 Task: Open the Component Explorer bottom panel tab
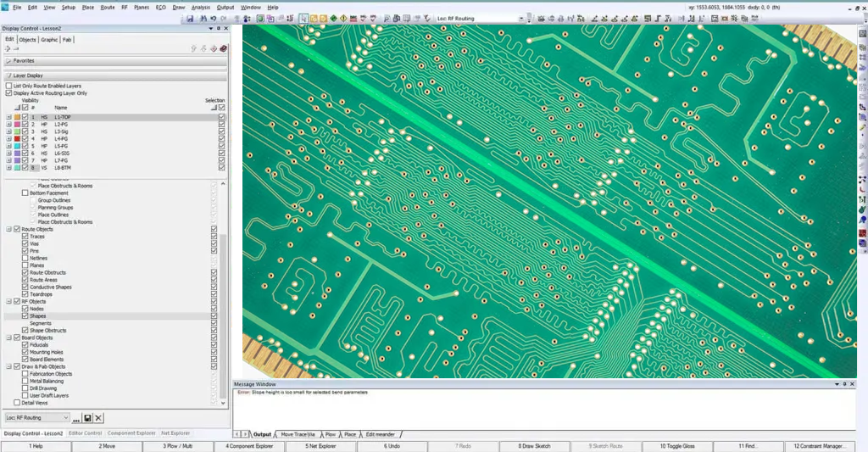[131, 433]
